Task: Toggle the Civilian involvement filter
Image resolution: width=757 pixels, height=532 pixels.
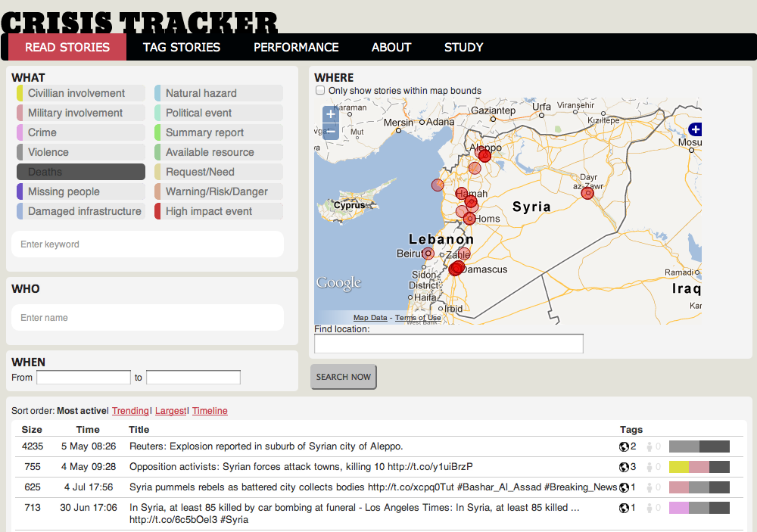Action: click(x=80, y=93)
